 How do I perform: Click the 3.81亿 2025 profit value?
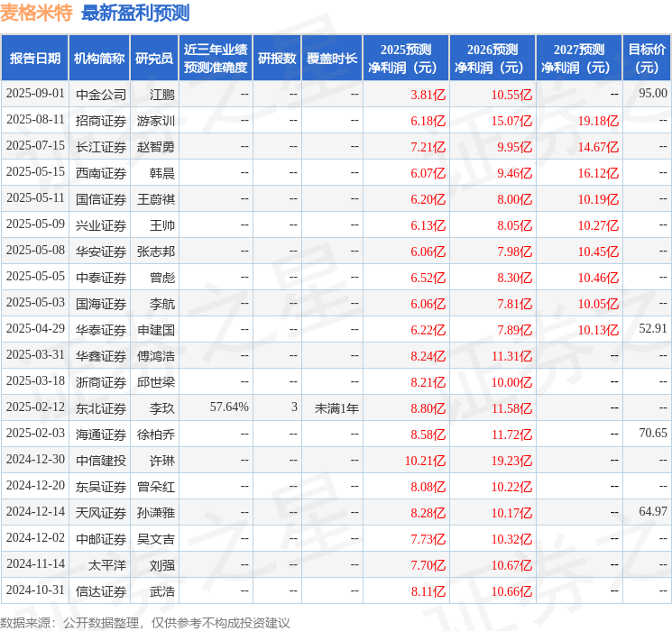428,95
